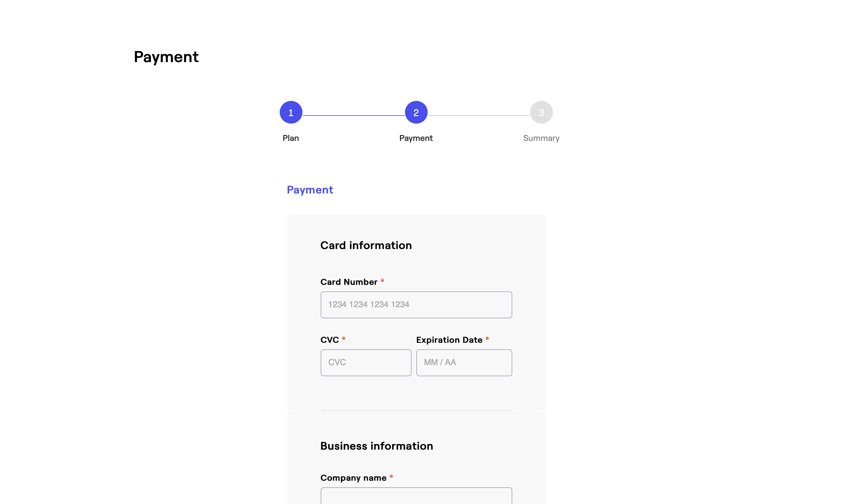Viewport: 841px width, 504px height.
Task: Click the Company name input field
Action: (416, 497)
